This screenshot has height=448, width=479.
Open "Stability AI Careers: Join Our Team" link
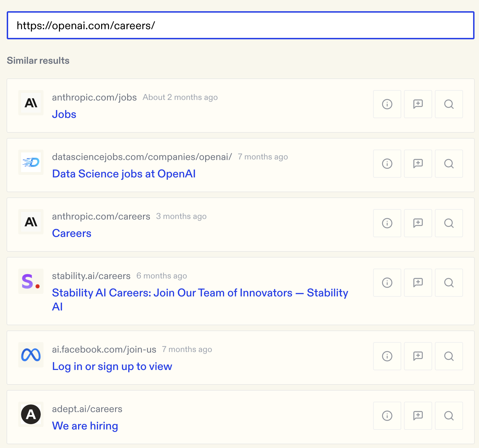[200, 300]
